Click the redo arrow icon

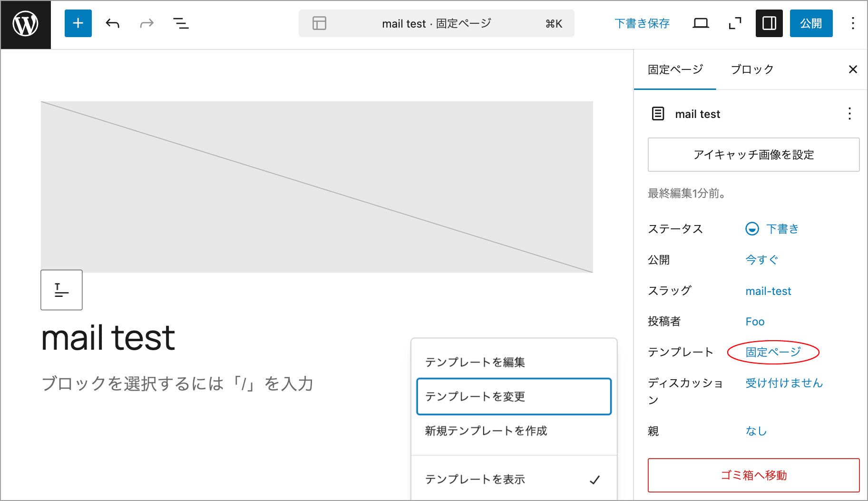(146, 23)
